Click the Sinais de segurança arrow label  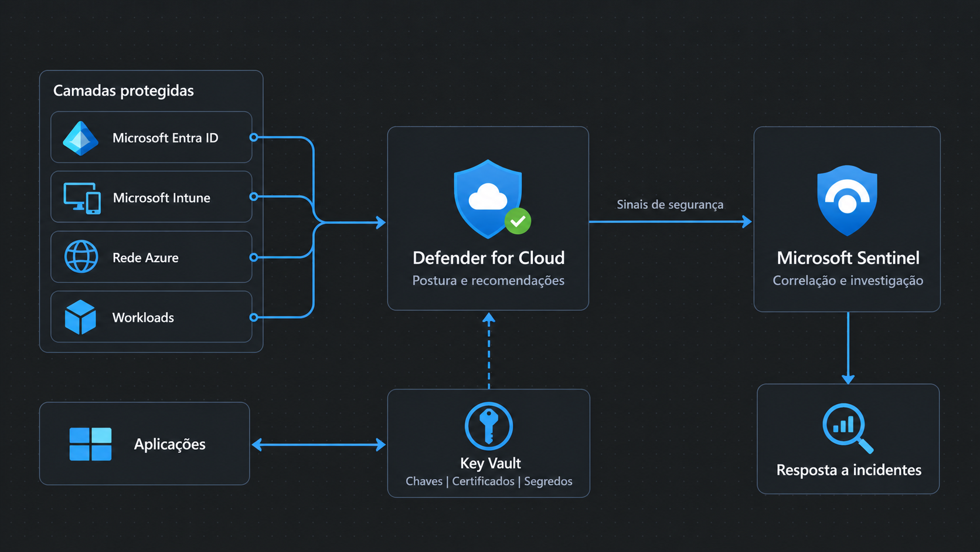tap(670, 205)
